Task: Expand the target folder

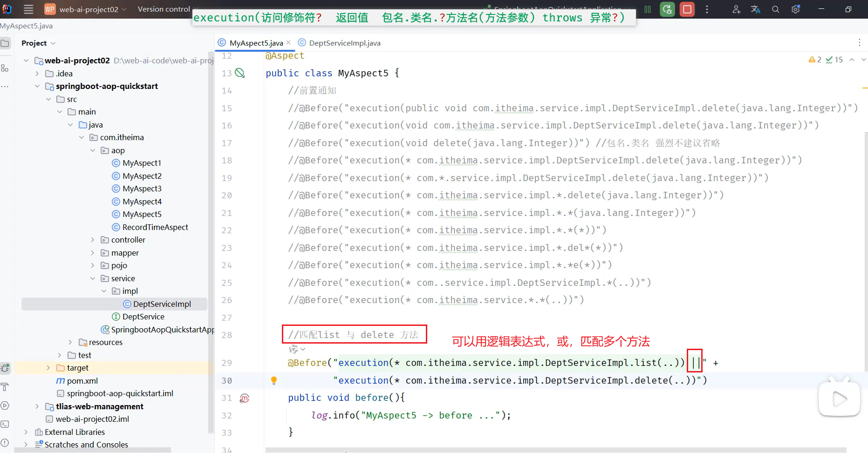Action: click(48, 368)
